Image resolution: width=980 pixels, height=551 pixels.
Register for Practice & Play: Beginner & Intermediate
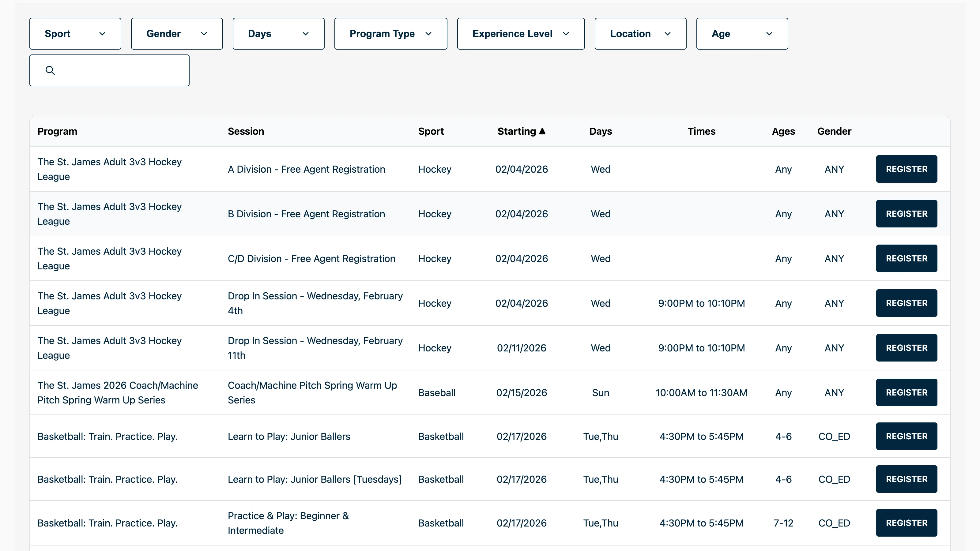point(906,523)
